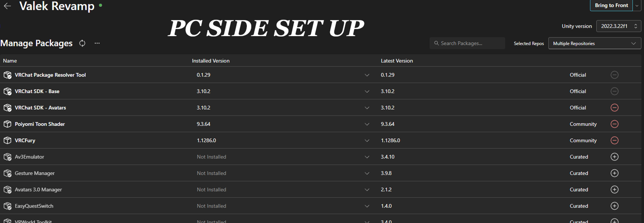
Task: Refresh the package list
Action: tap(82, 43)
